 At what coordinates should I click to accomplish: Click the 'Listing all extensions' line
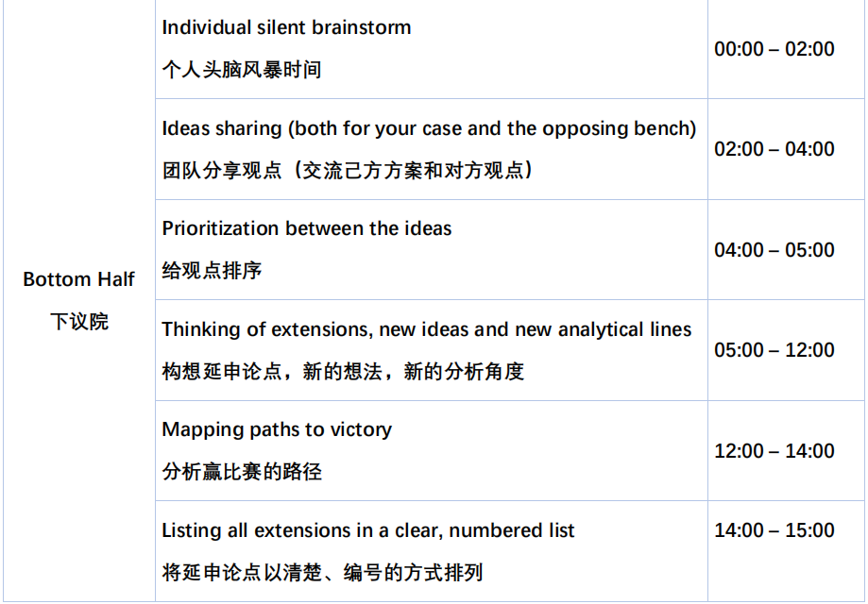coord(368,530)
